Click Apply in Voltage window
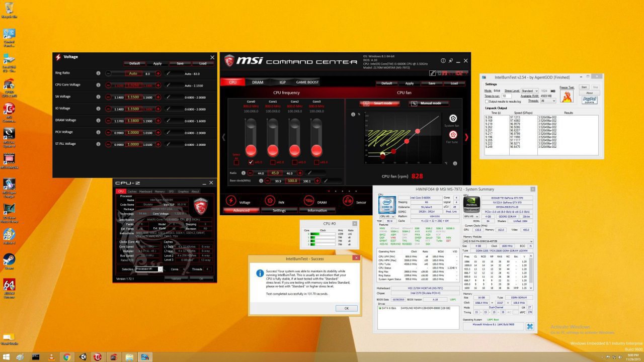The height and width of the screenshot is (362, 644). (157, 63)
